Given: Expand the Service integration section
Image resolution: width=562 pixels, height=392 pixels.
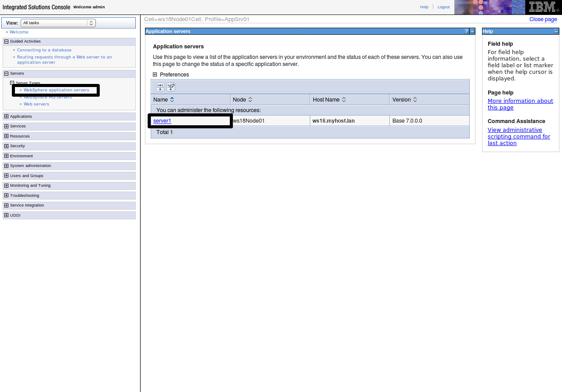Looking at the screenshot, I should point(6,205).
